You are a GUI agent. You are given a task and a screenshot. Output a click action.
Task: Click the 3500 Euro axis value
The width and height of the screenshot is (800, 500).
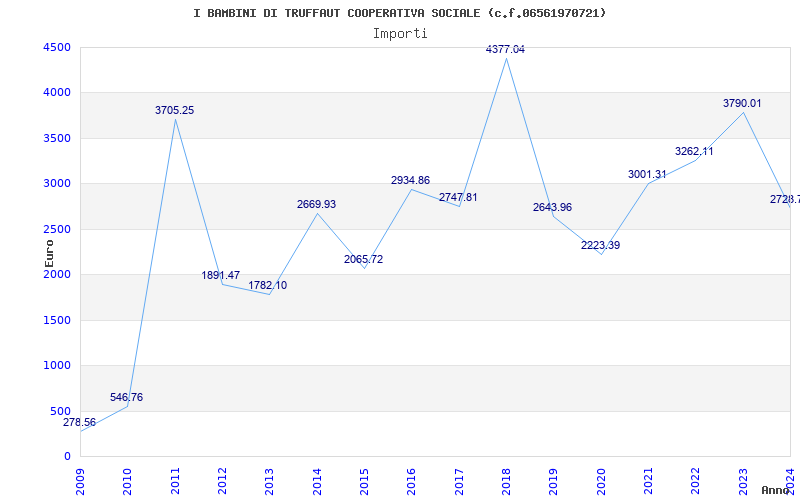click(57, 138)
